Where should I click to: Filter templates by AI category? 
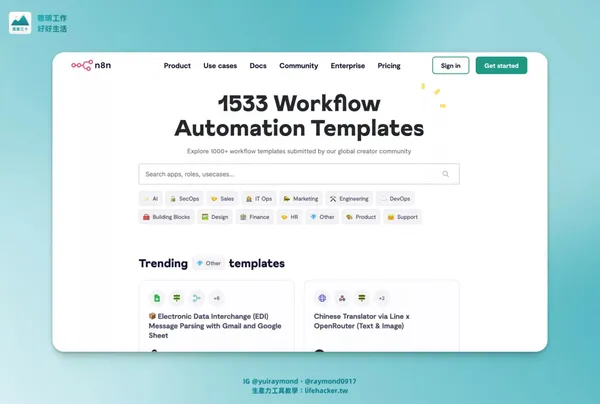click(x=151, y=199)
